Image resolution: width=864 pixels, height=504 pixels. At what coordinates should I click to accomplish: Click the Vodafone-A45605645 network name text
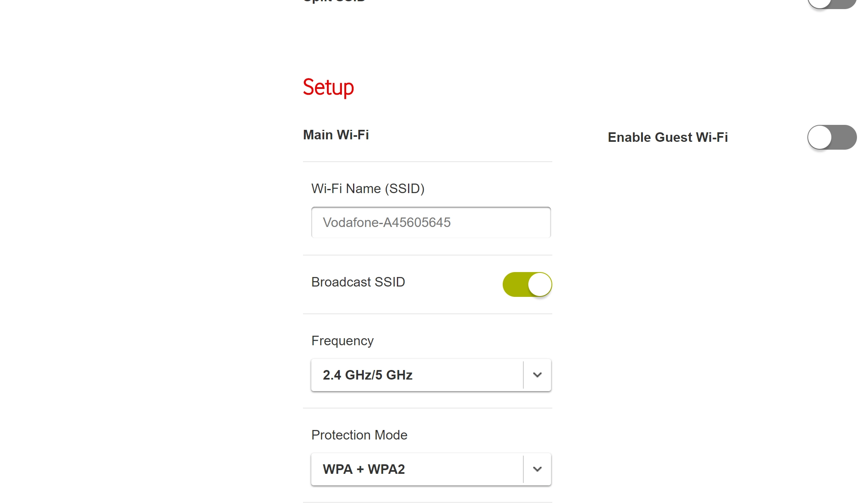[x=387, y=222]
